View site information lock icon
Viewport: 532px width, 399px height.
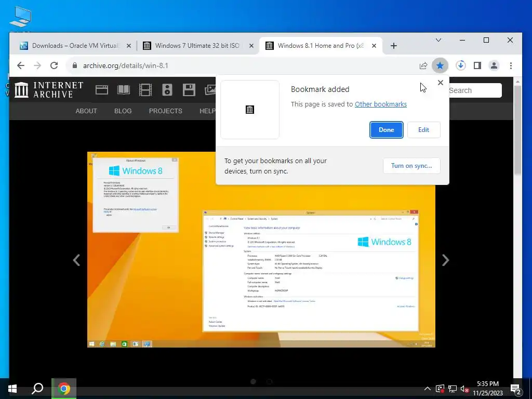[75, 65]
